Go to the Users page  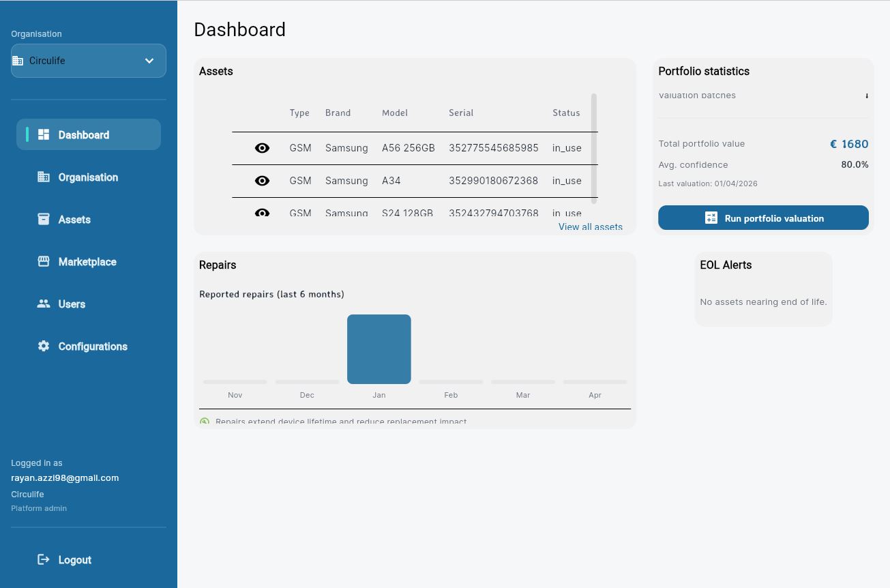pos(72,304)
